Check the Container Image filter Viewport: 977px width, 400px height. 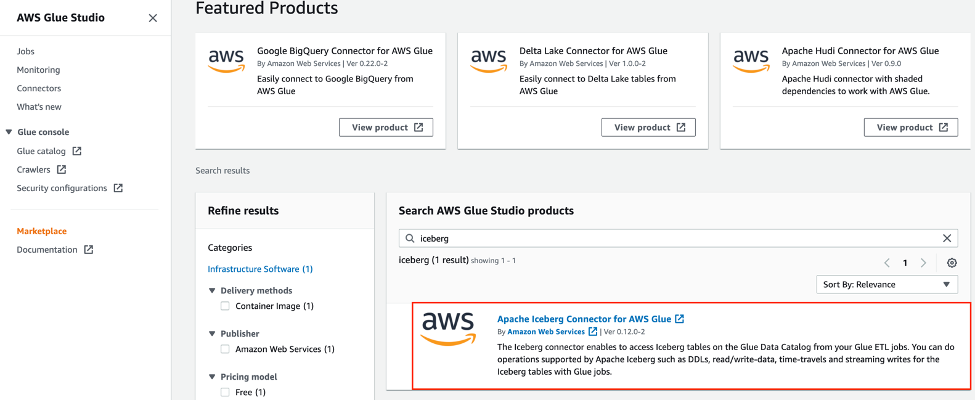(x=225, y=306)
